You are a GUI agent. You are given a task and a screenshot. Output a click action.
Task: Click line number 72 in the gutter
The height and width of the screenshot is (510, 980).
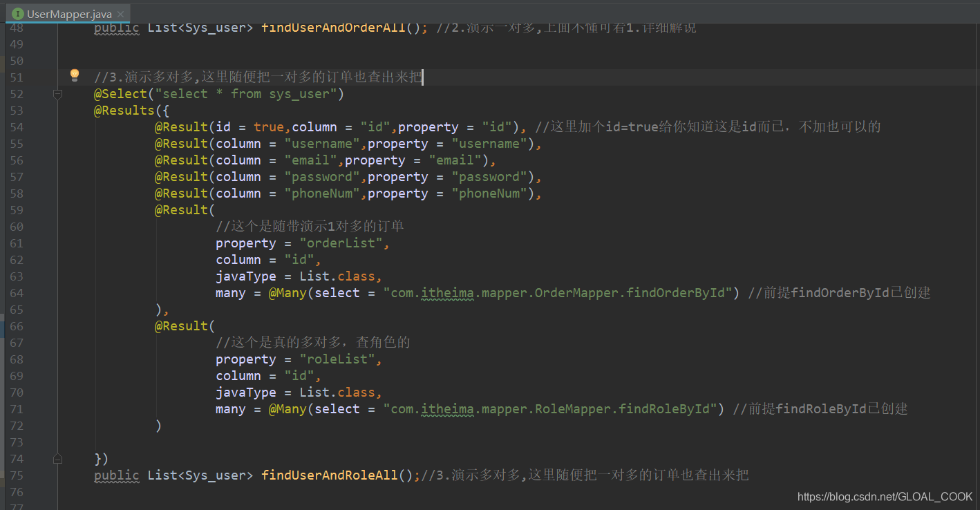pyautogui.click(x=16, y=426)
